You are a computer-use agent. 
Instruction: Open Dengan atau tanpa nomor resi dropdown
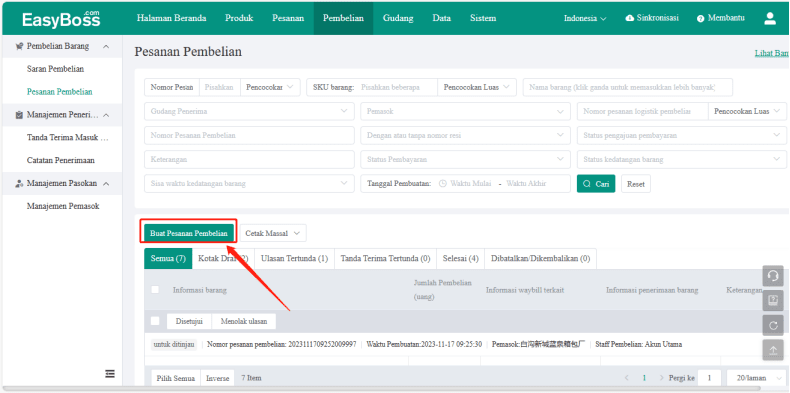point(466,136)
